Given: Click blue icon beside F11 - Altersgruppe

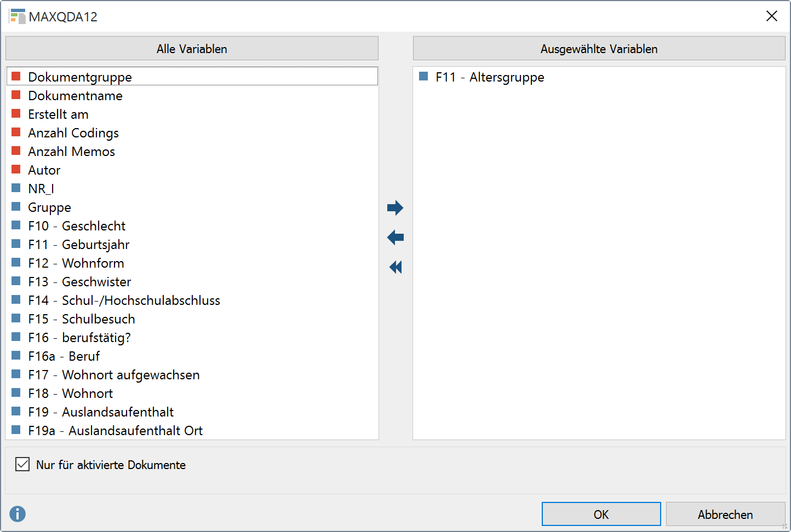Looking at the screenshot, I should 423,77.
